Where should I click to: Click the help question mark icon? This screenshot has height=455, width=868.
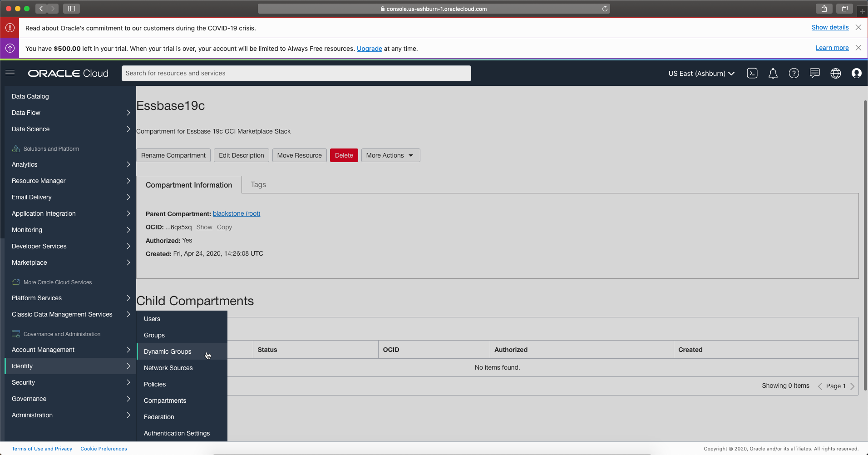(794, 73)
